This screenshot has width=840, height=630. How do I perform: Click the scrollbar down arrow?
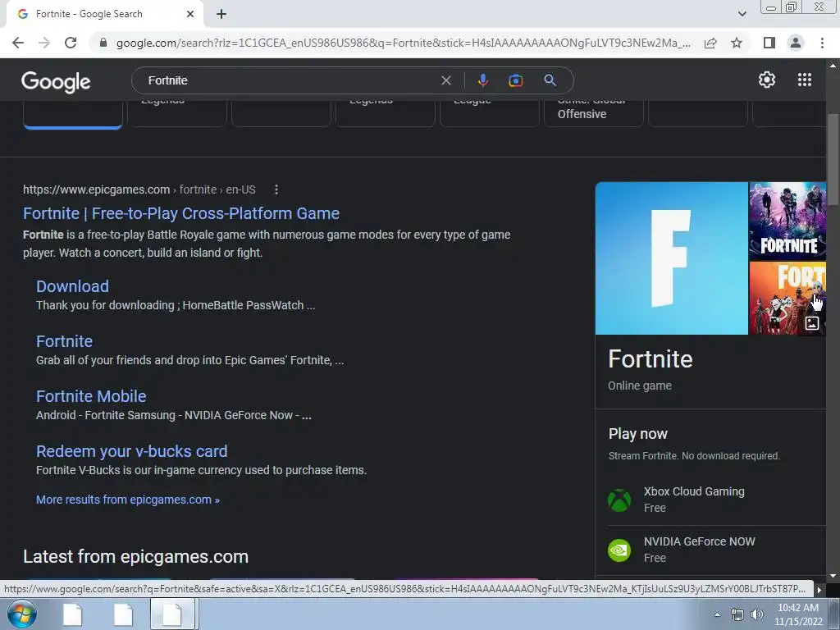click(833, 576)
